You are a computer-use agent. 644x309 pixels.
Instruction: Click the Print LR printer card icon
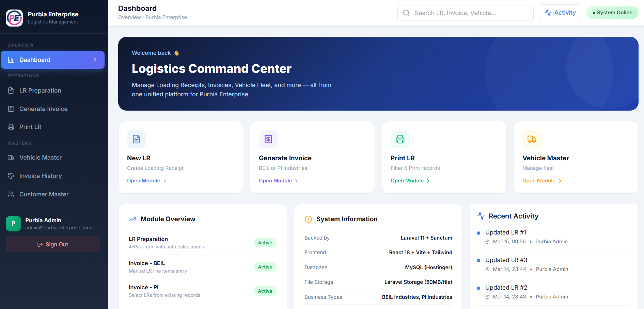coord(400,139)
